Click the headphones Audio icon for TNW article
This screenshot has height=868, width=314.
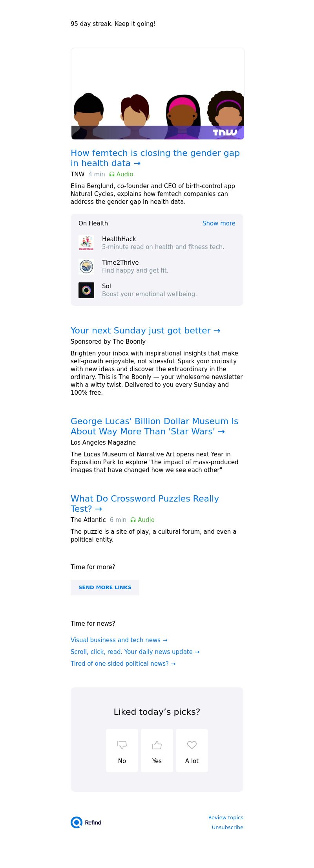click(x=112, y=174)
